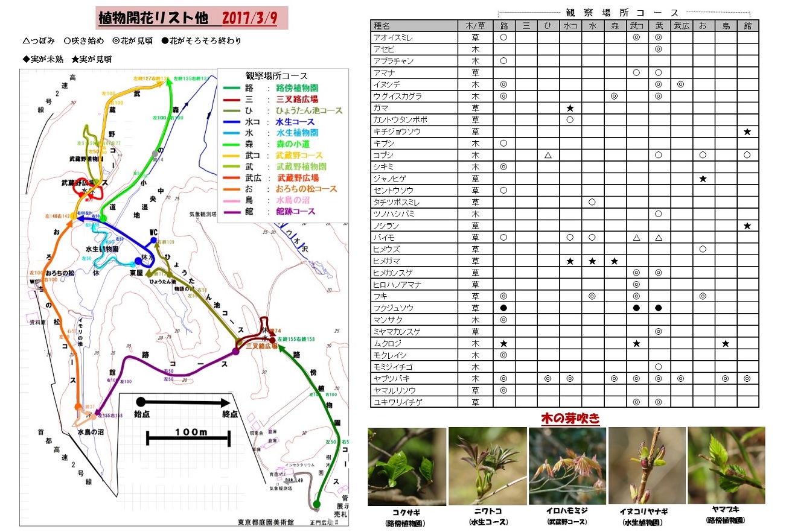Click the ヤブツバキ species name

(391, 378)
